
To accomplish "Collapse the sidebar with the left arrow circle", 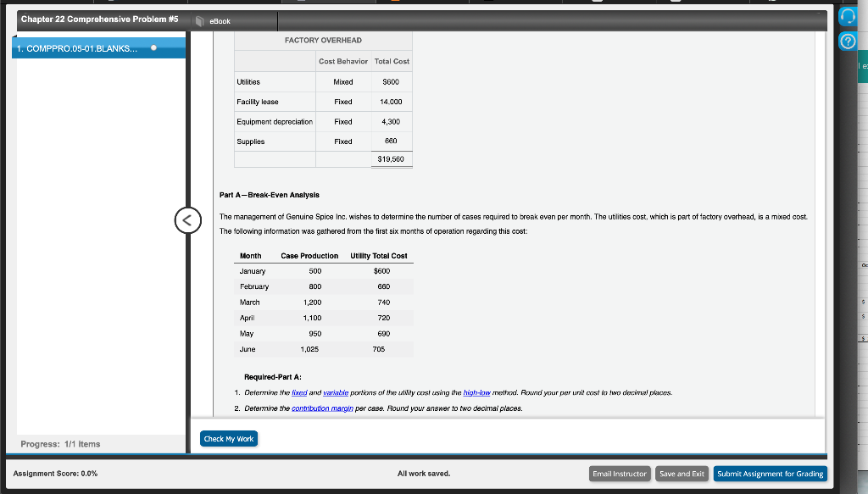I will pos(187,220).
